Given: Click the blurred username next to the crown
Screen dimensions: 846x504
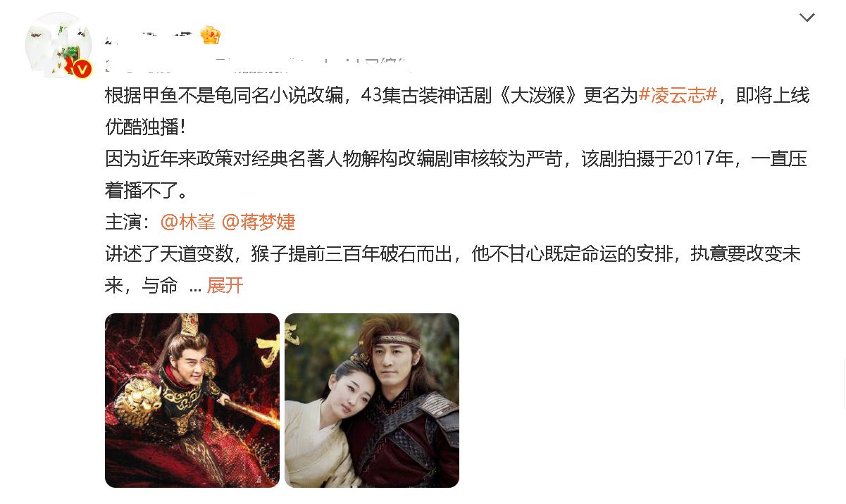Looking at the screenshot, I should click(x=149, y=34).
